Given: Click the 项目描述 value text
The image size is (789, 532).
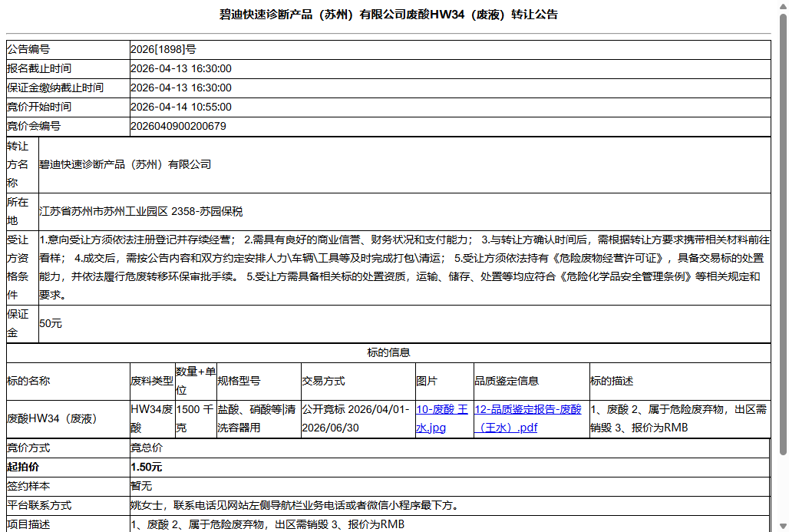Looking at the screenshot, I should tap(268, 524).
